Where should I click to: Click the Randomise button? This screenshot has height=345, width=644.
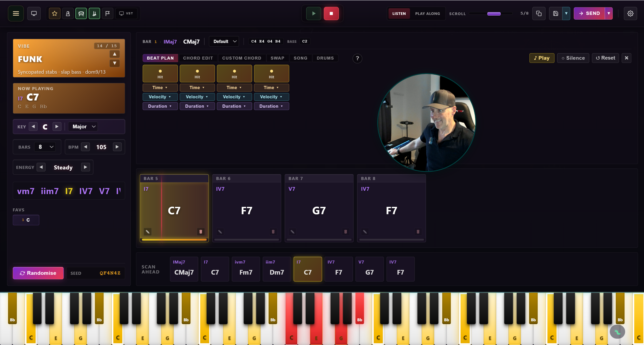point(38,273)
